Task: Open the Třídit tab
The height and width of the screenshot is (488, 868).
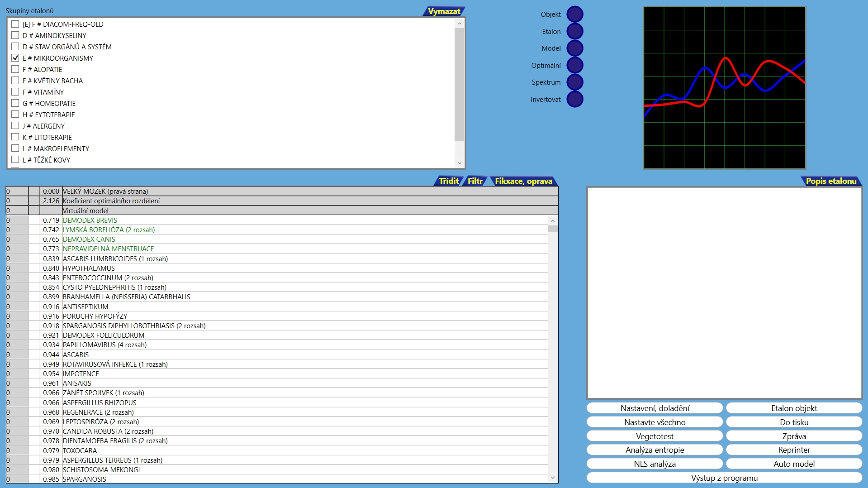Action: [x=448, y=181]
